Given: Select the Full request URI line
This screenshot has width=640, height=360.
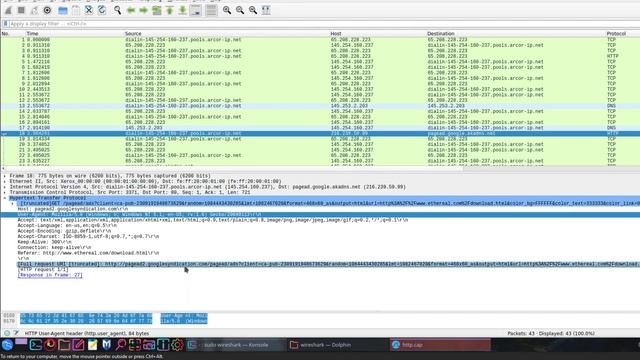Looking at the screenshot, I should (329, 264).
